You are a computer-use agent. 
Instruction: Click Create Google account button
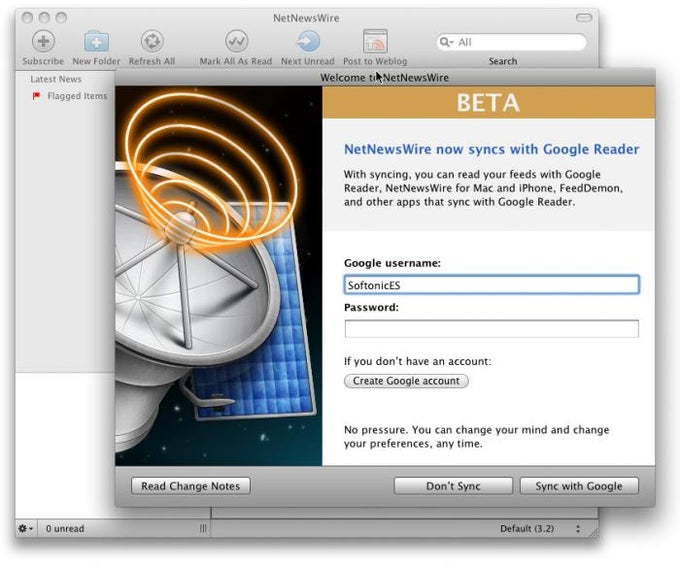(406, 381)
